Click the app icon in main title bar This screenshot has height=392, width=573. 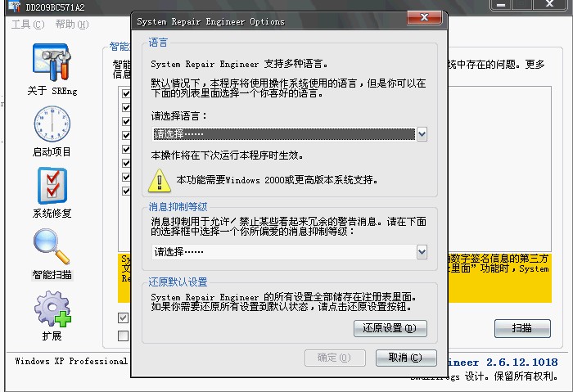14,7
